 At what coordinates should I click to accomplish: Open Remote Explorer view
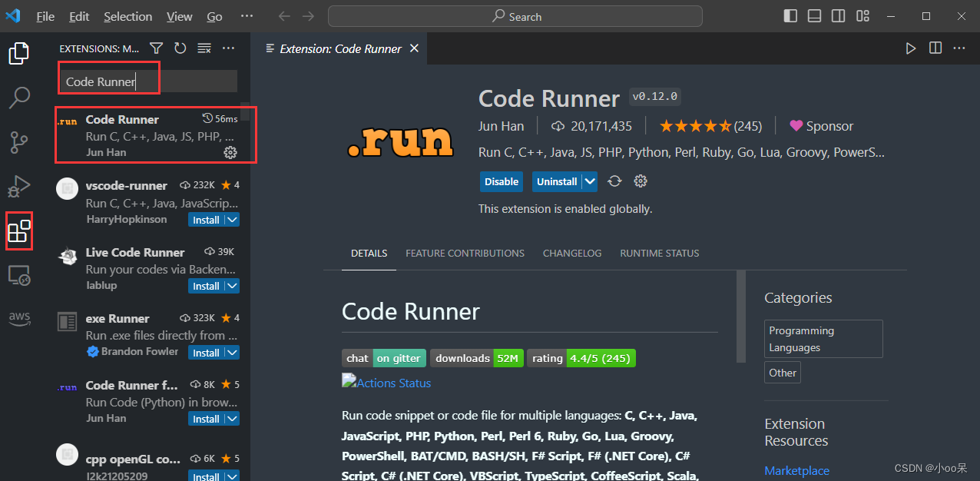click(18, 275)
